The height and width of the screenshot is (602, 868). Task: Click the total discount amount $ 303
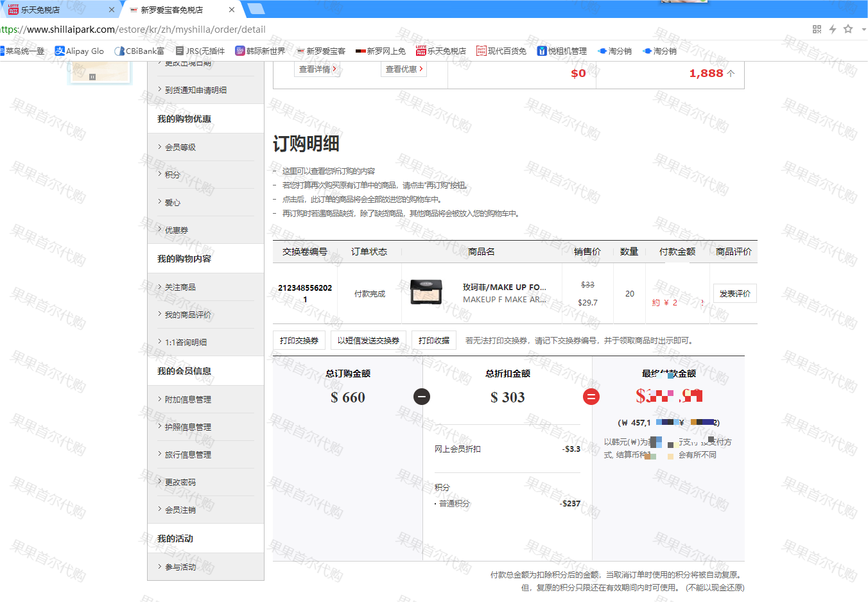(x=508, y=397)
